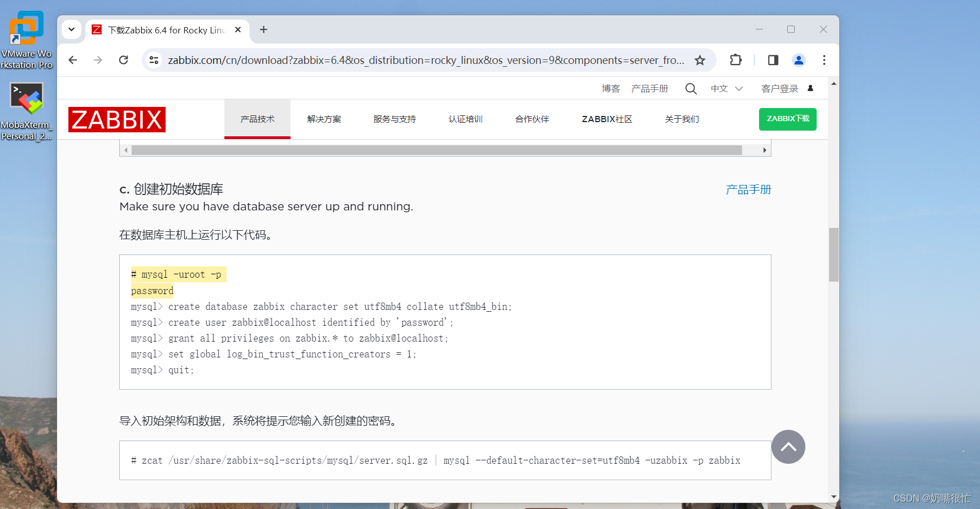Bookmark this page with star icon
This screenshot has width=980, height=509.
tap(700, 60)
